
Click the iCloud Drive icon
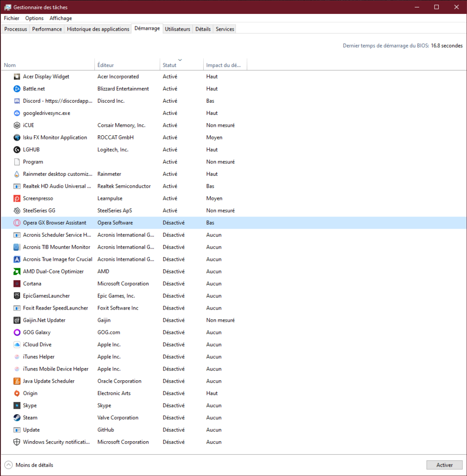click(17, 344)
